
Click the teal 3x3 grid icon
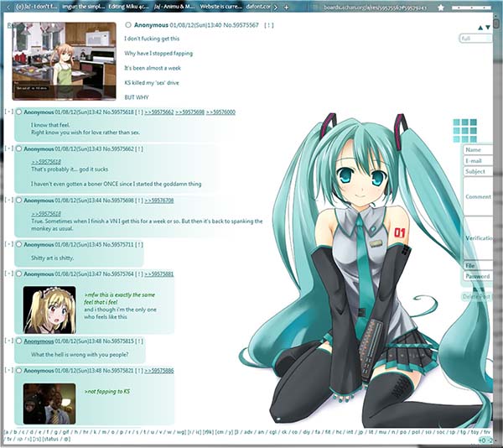(x=464, y=130)
